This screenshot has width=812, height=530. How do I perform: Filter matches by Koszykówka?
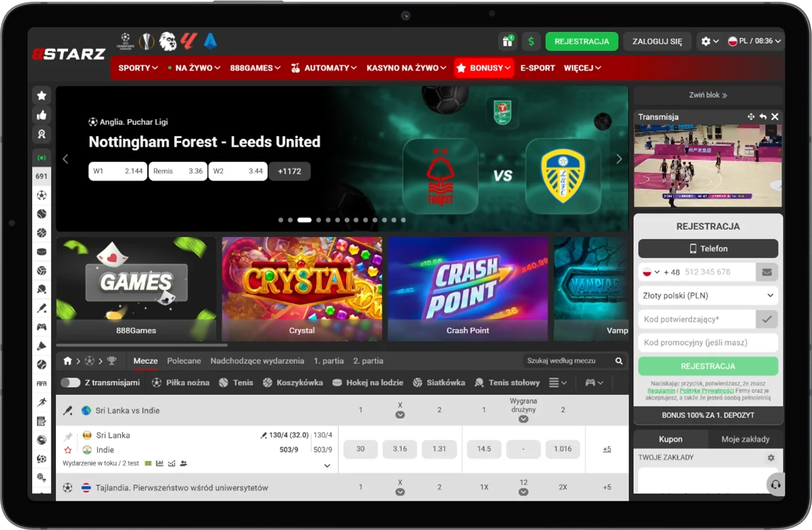pos(293,383)
